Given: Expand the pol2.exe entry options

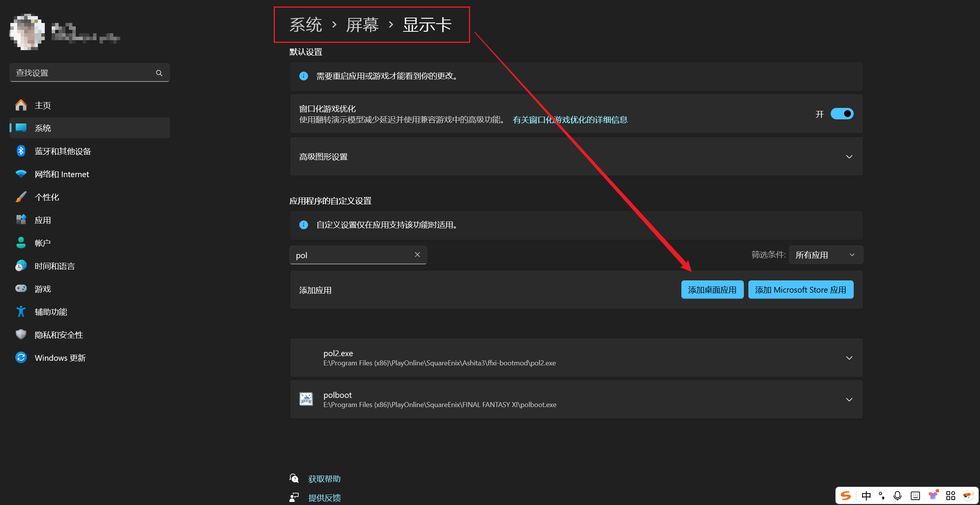Looking at the screenshot, I should [849, 358].
